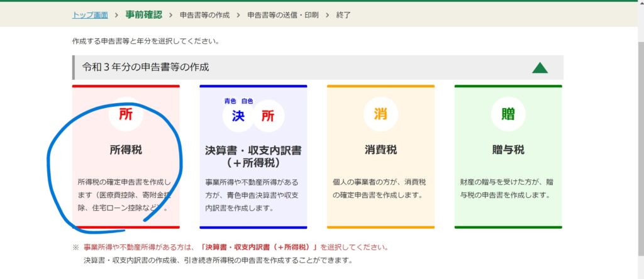Click the 申告書等の作成 breadcrumb step
Viewport: 644px width, 279px height.
204,15
